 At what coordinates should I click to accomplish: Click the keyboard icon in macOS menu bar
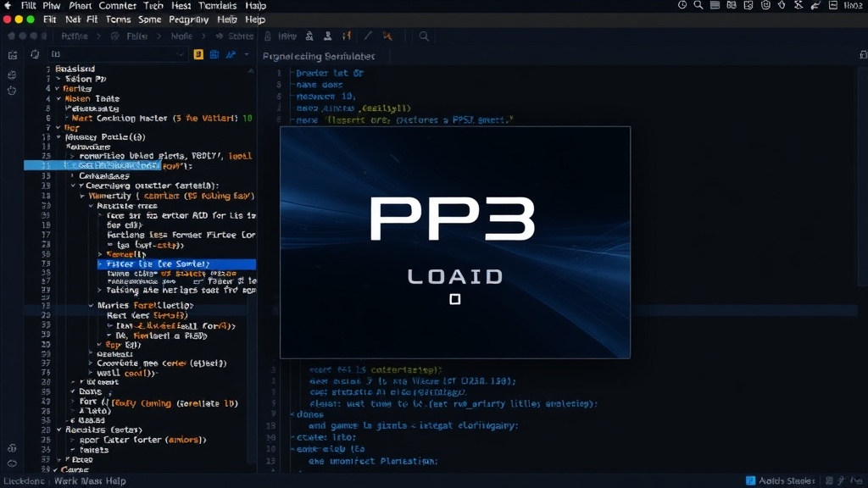(715, 5)
